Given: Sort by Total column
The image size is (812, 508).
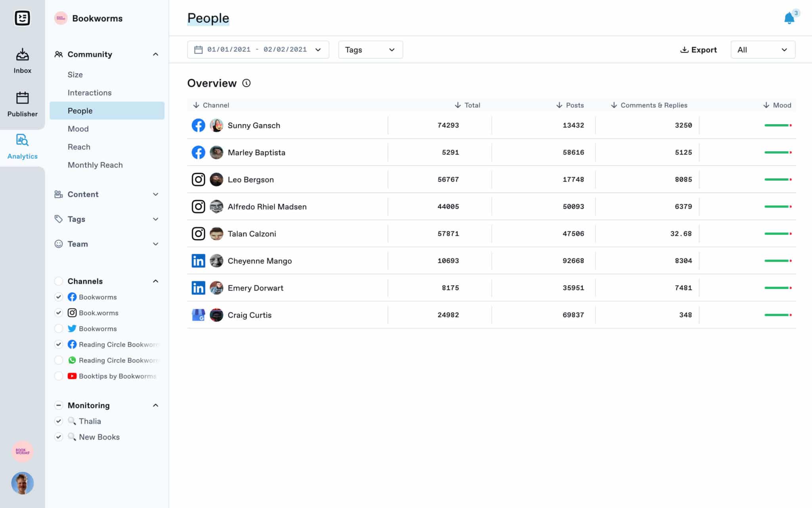Looking at the screenshot, I should click(467, 105).
